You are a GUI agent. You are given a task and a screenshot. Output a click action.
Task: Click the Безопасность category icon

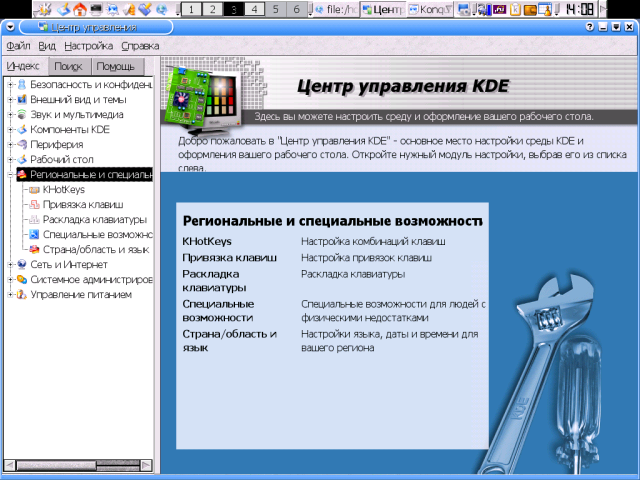coord(22,84)
